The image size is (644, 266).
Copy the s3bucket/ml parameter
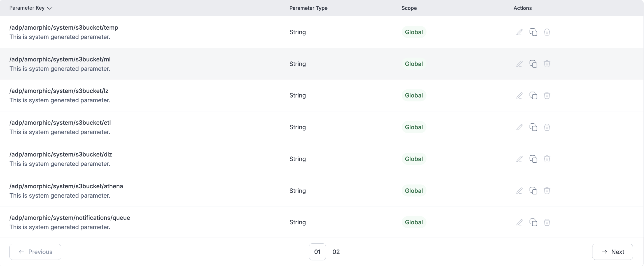point(533,64)
